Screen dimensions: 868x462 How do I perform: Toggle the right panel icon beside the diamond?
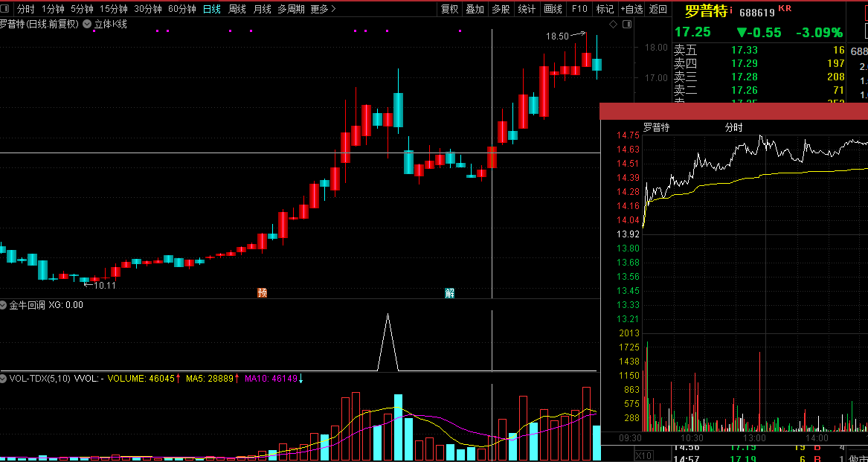(x=626, y=25)
